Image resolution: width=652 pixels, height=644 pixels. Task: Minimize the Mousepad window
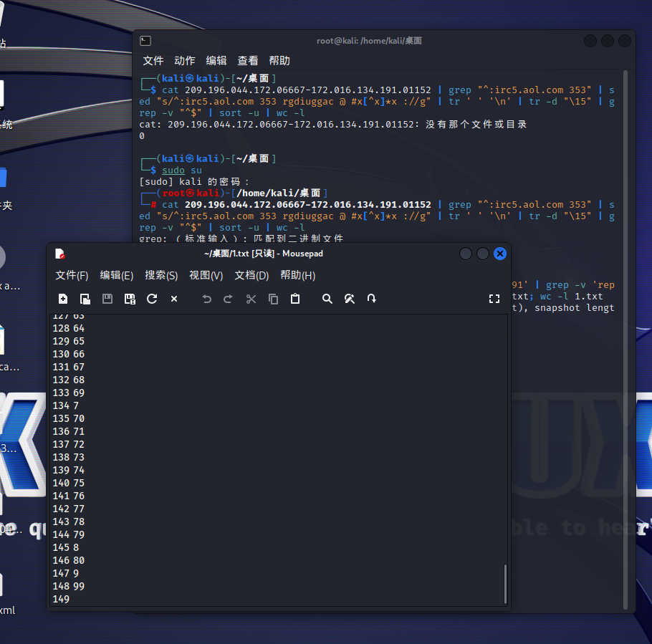466,254
